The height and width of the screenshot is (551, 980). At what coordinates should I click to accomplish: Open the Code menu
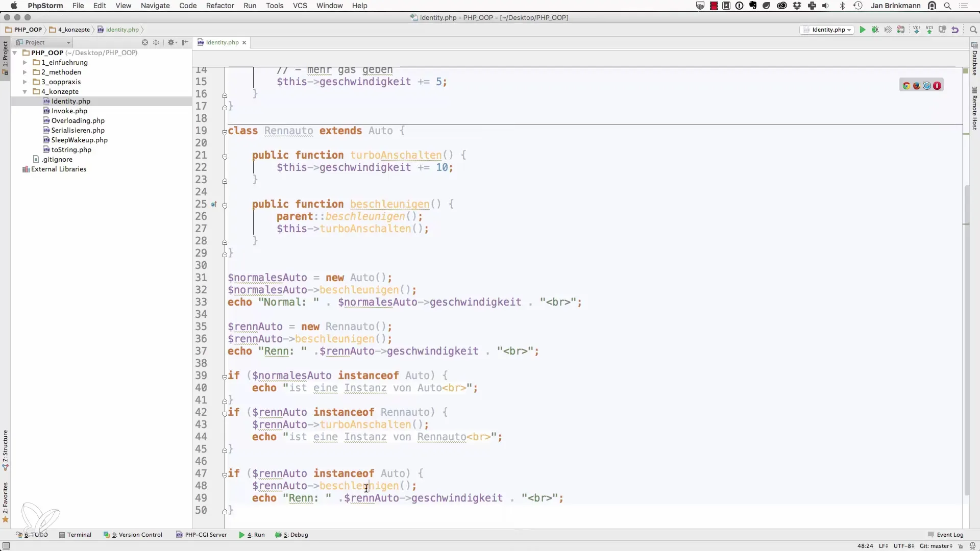point(188,6)
